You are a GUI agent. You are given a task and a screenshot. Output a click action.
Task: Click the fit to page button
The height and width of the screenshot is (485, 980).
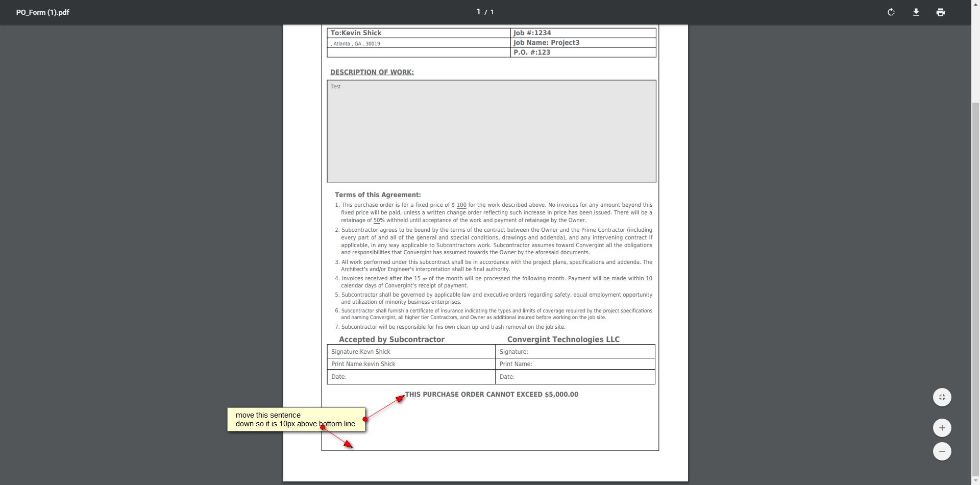(x=942, y=397)
